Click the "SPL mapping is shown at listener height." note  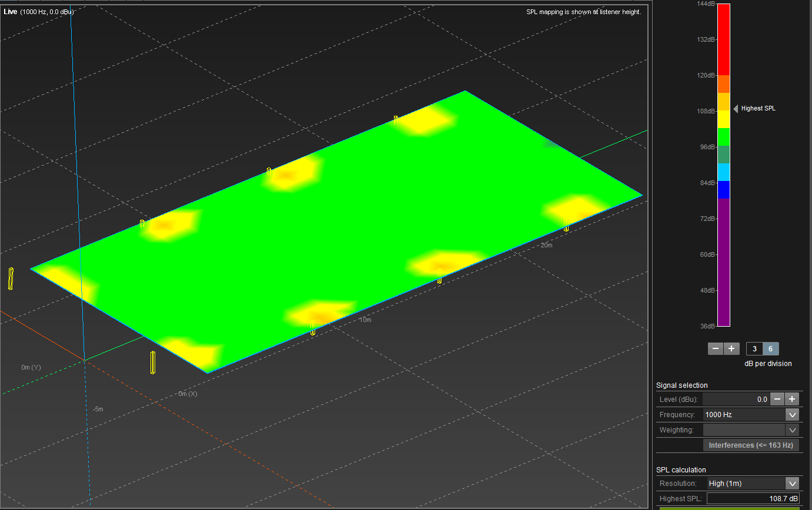pyautogui.click(x=583, y=12)
